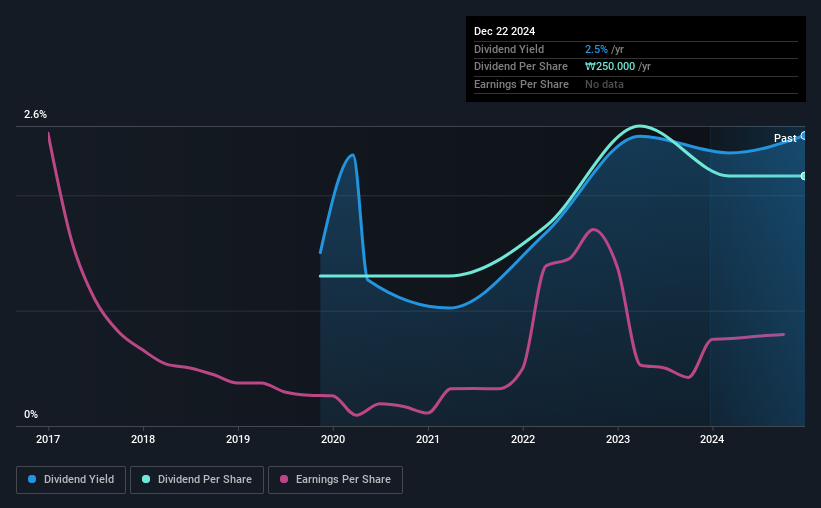The height and width of the screenshot is (508, 821).
Task: Click the 0% y-axis label
Action: pyautogui.click(x=31, y=414)
